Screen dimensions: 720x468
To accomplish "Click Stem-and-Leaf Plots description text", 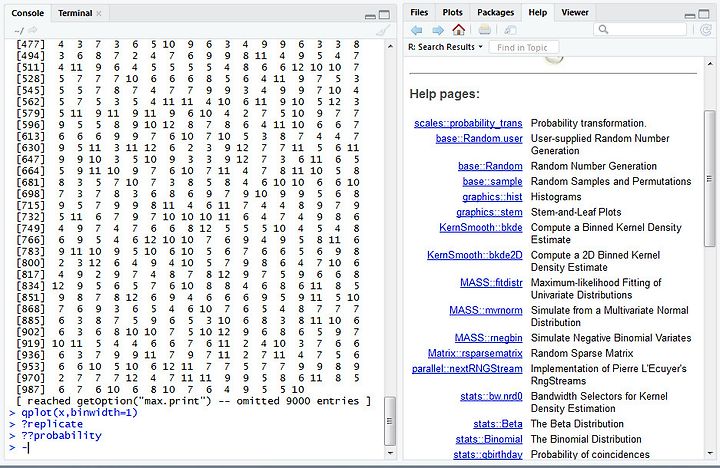I will (x=576, y=212).
